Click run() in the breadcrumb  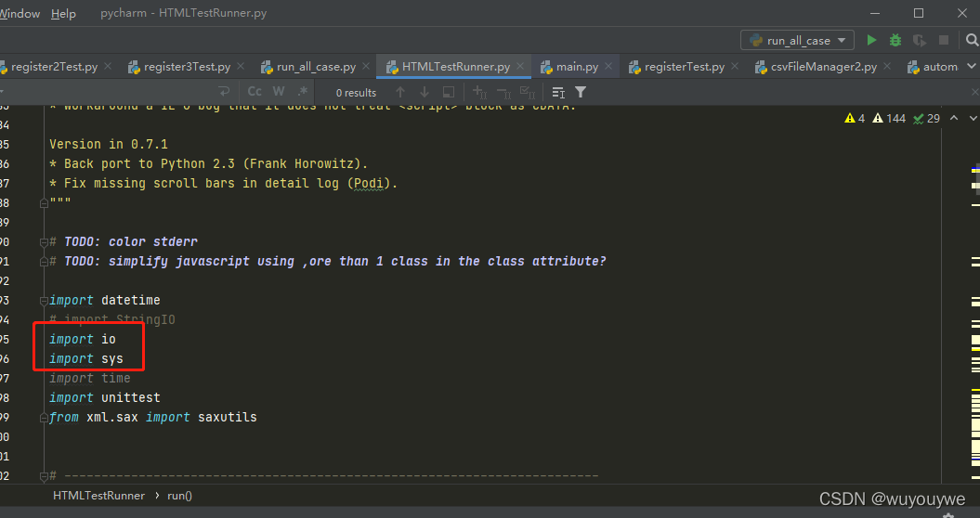coord(179,496)
